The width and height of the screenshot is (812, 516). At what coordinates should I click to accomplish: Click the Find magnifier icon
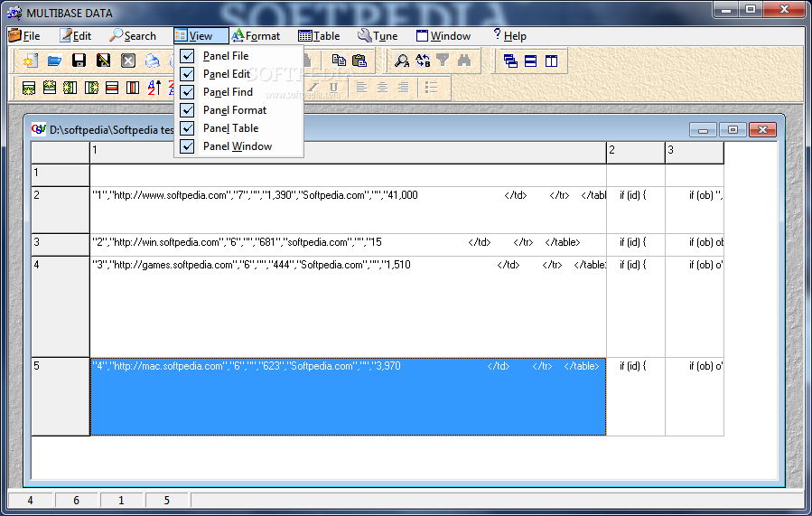coord(402,61)
